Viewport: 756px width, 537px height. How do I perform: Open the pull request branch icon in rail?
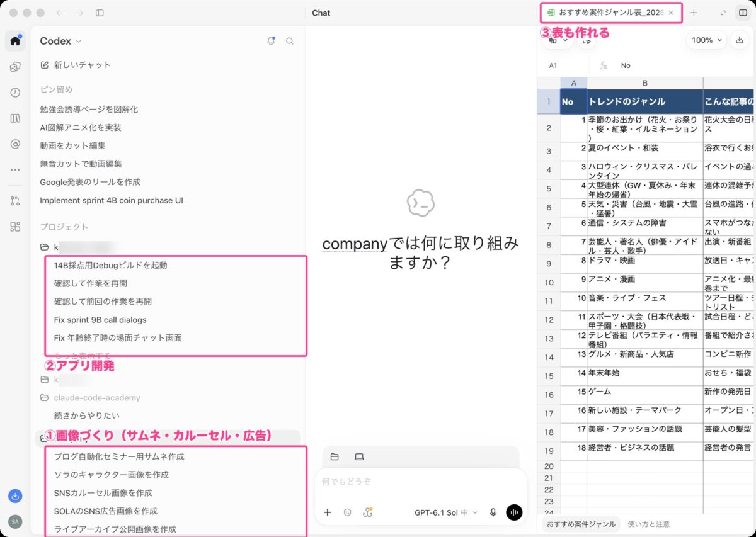(15, 201)
